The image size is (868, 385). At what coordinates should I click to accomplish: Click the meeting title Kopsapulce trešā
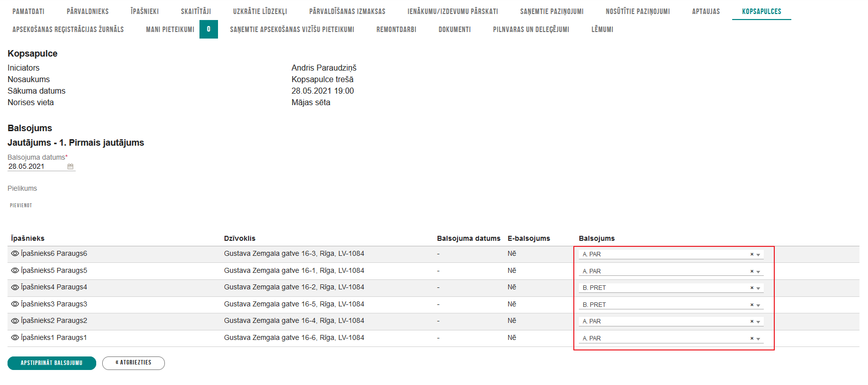pyautogui.click(x=323, y=79)
